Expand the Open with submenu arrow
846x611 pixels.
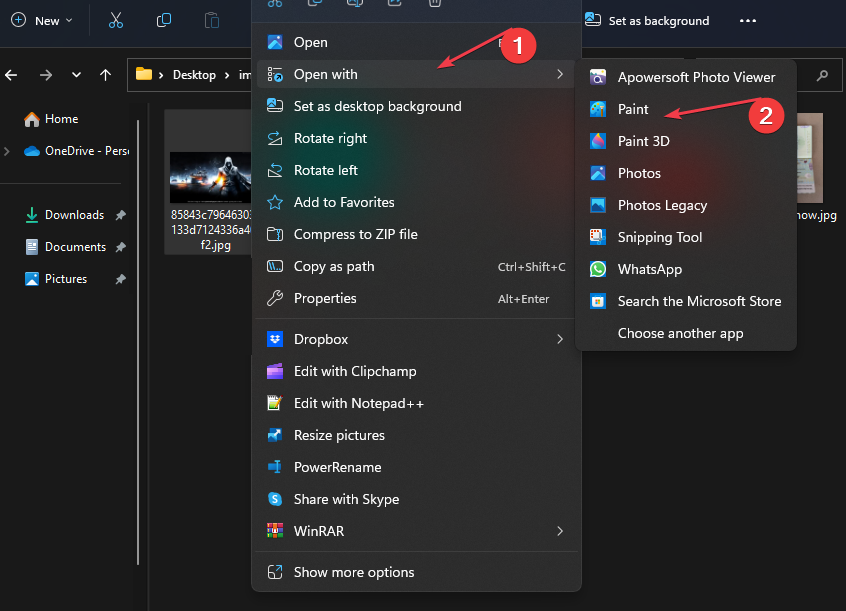560,74
